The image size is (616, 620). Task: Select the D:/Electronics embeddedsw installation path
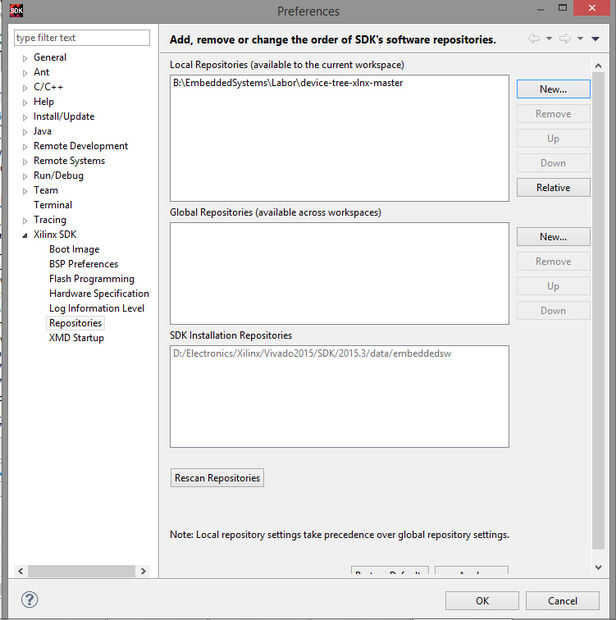(x=312, y=353)
